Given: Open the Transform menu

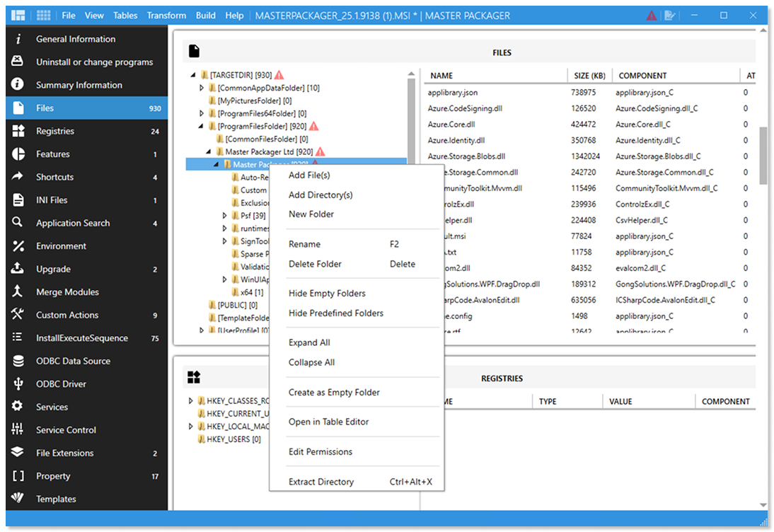Looking at the screenshot, I should [x=166, y=16].
